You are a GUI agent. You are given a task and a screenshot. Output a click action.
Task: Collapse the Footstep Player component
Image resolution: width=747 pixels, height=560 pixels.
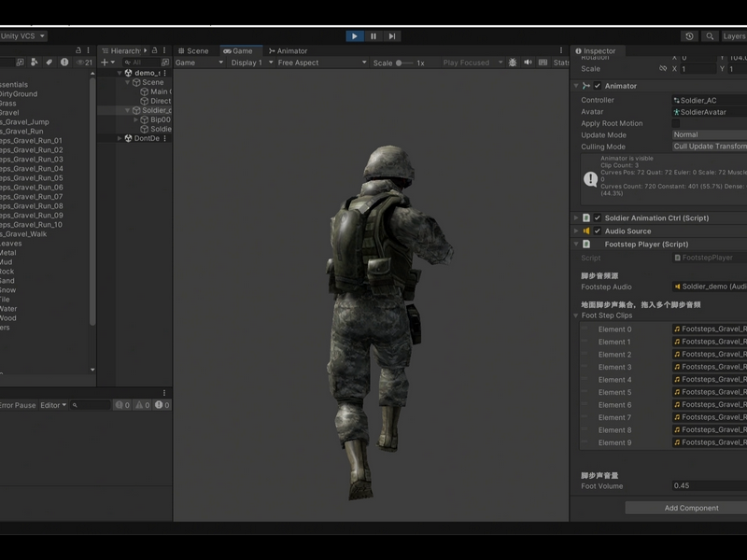[576, 245]
